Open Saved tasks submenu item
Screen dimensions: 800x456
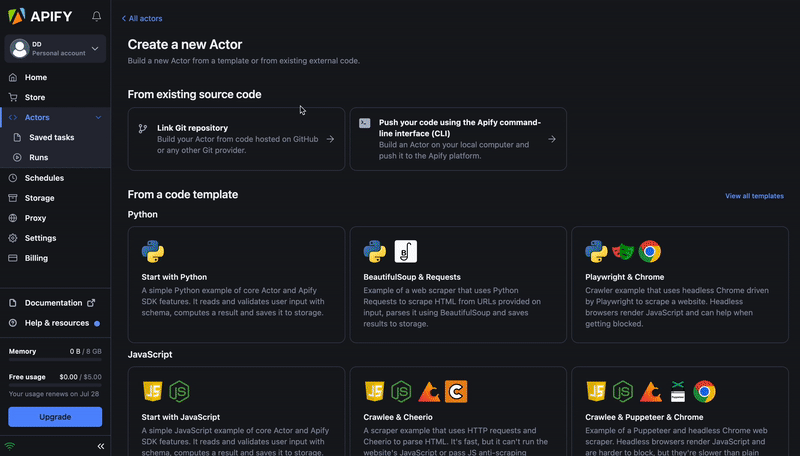pos(51,138)
